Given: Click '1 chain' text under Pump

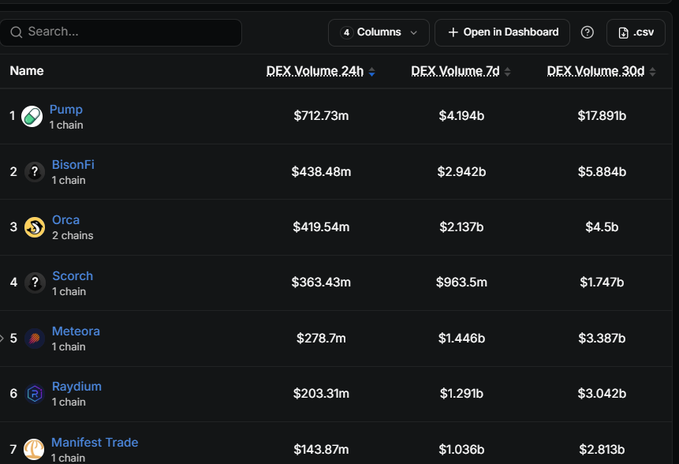Looking at the screenshot, I should [66, 125].
